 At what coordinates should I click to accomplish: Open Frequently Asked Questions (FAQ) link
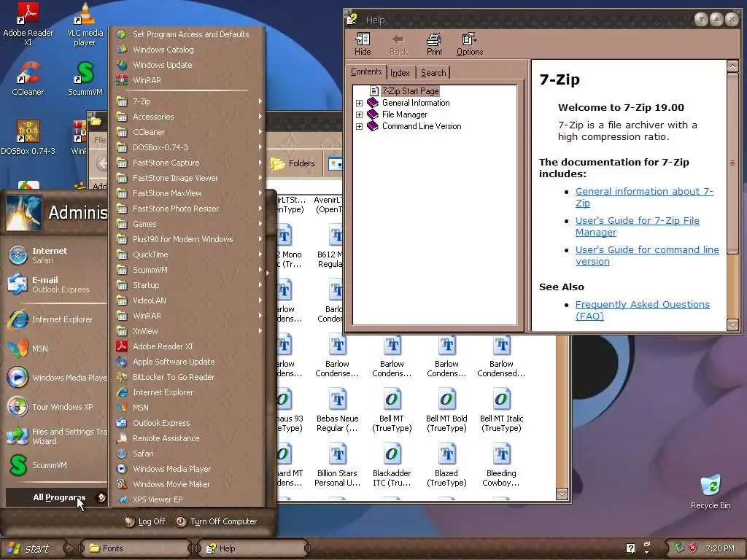point(642,310)
